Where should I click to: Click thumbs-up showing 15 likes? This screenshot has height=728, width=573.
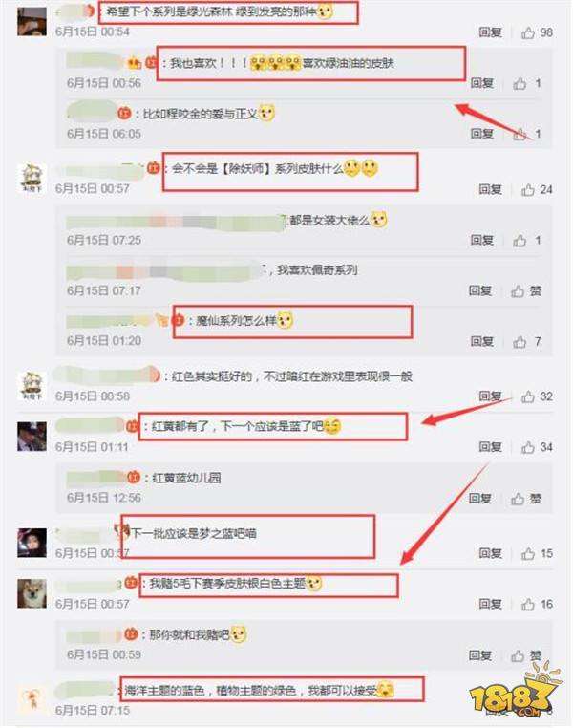pos(527,553)
